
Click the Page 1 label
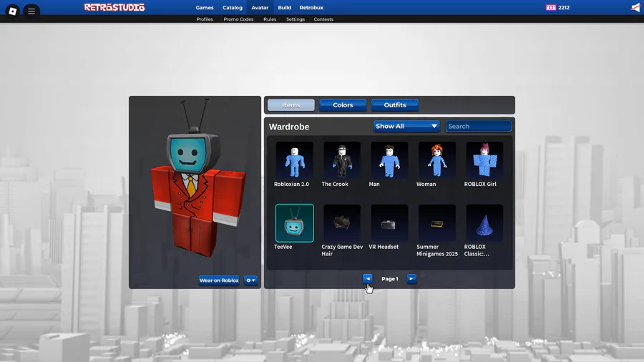click(390, 279)
